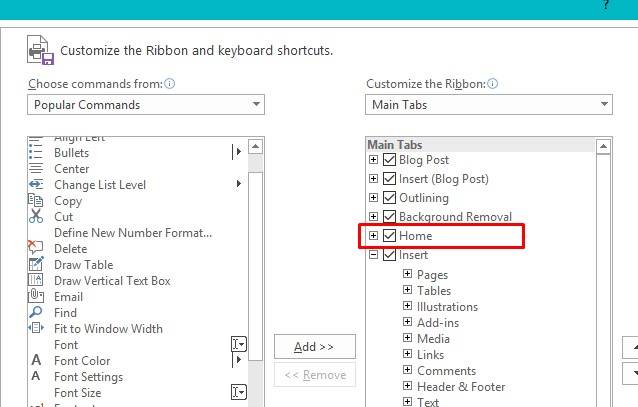Click the Move Down arrow button
Viewport: 638px width, 407px height.
pyautogui.click(x=630, y=373)
